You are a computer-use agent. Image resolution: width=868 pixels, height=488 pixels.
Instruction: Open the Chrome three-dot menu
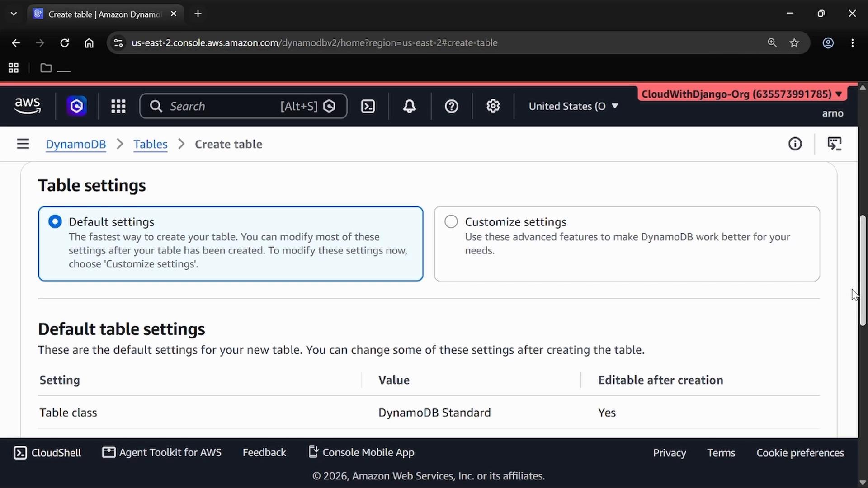click(853, 43)
